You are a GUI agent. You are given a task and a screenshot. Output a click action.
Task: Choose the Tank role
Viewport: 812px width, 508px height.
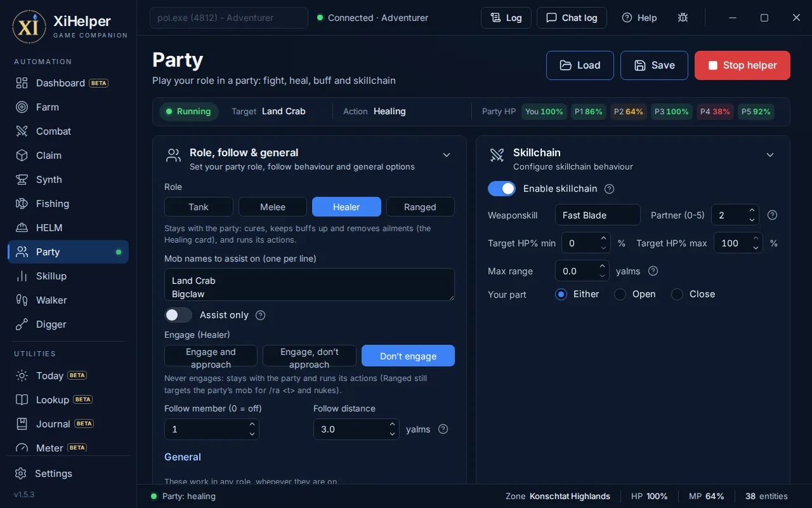click(x=199, y=207)
